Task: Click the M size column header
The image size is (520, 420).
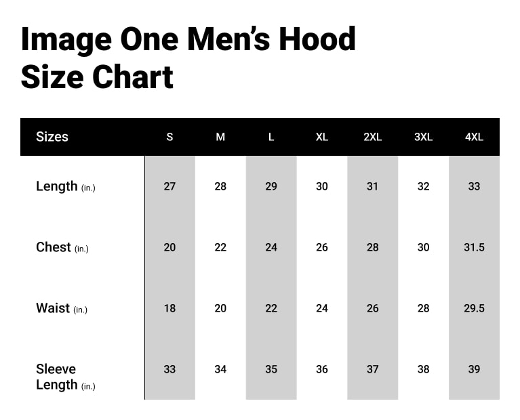Action: [220, 137]
